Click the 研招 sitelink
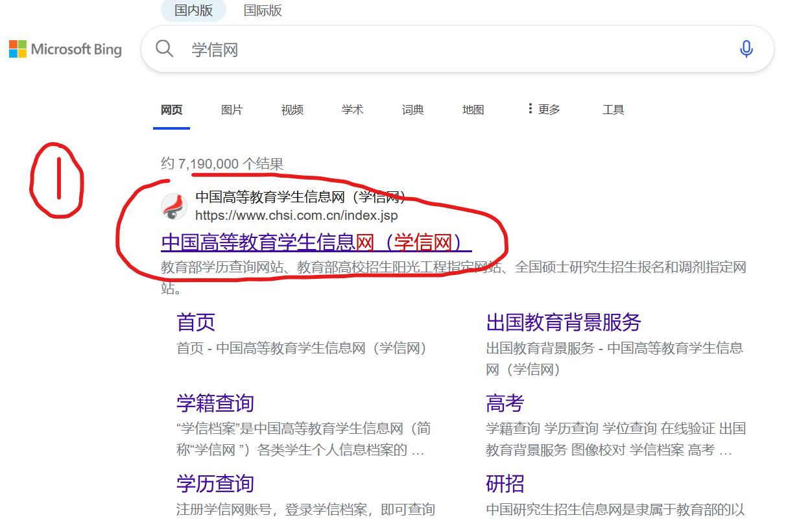The height and width of the screenshot is (522, 812). pos(505,484)
